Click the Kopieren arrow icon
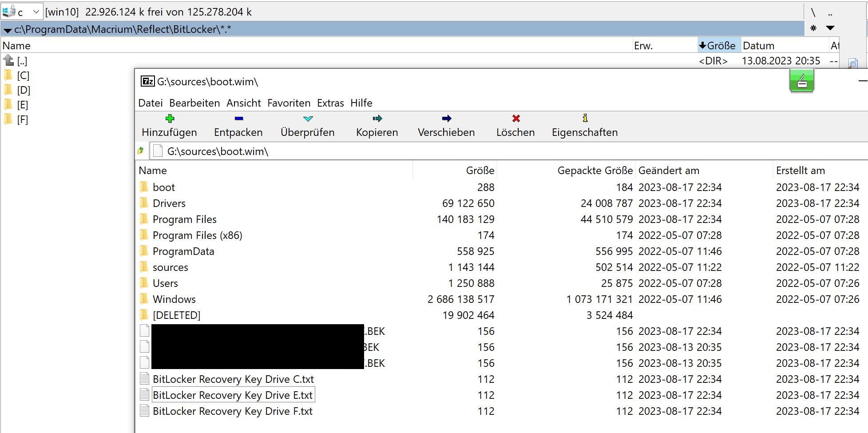The height and width of the screenshot is (433, 868). tap(377, 118)
